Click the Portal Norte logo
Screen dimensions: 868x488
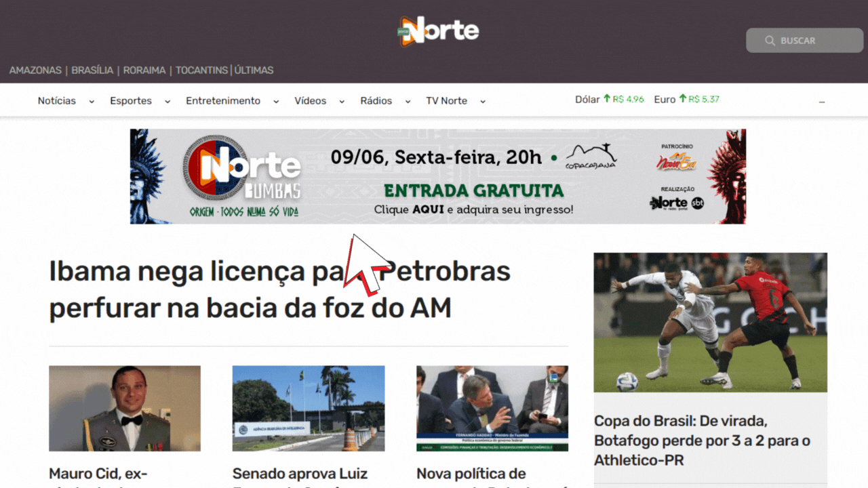tap(438, 31)
